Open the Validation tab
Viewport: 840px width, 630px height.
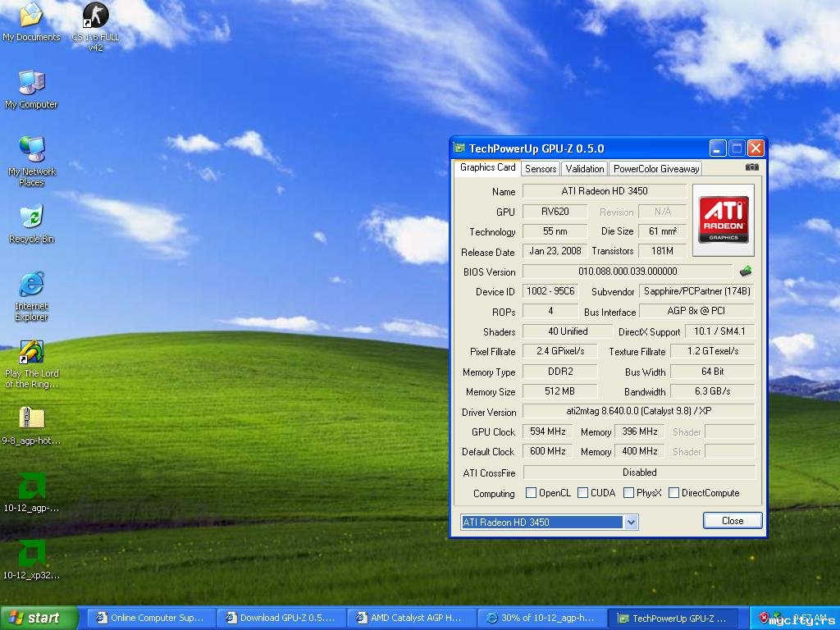coord(585,168)
